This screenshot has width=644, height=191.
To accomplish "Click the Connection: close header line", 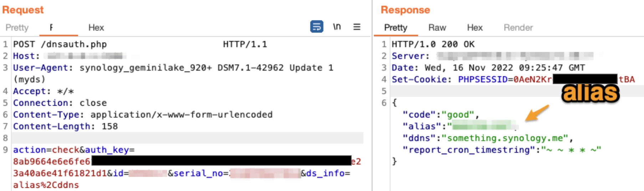I will pyautogui.click(x=60, y=103).
